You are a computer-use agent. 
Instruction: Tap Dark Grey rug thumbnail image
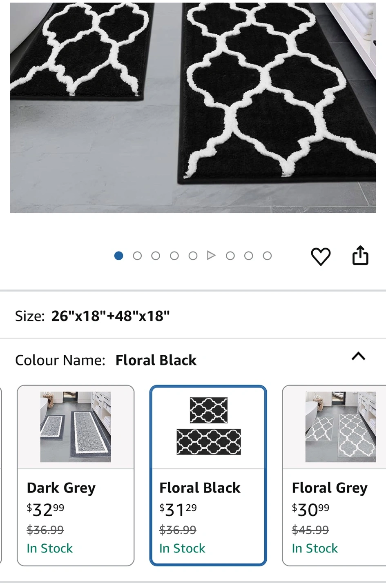76,427
